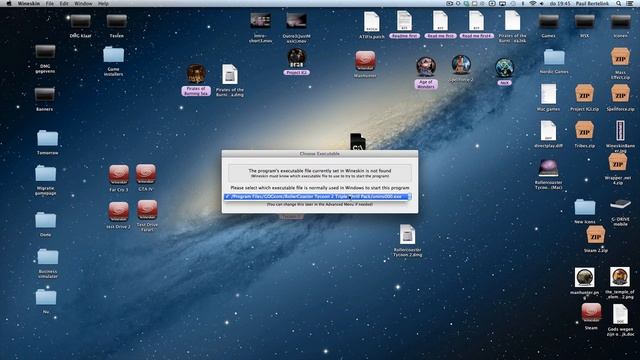Click the volume icon in menu bar
The image size is (640, 360).
542,3
